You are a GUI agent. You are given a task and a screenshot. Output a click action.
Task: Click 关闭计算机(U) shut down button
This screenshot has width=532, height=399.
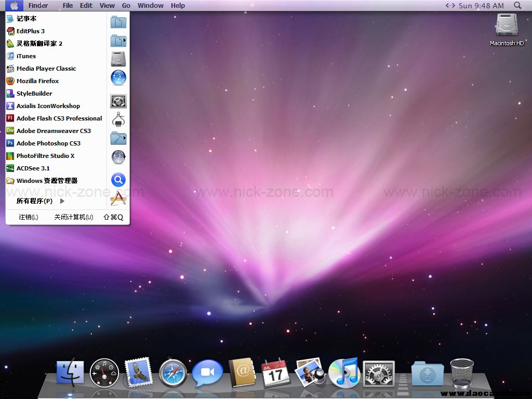(x=73, y=217)
